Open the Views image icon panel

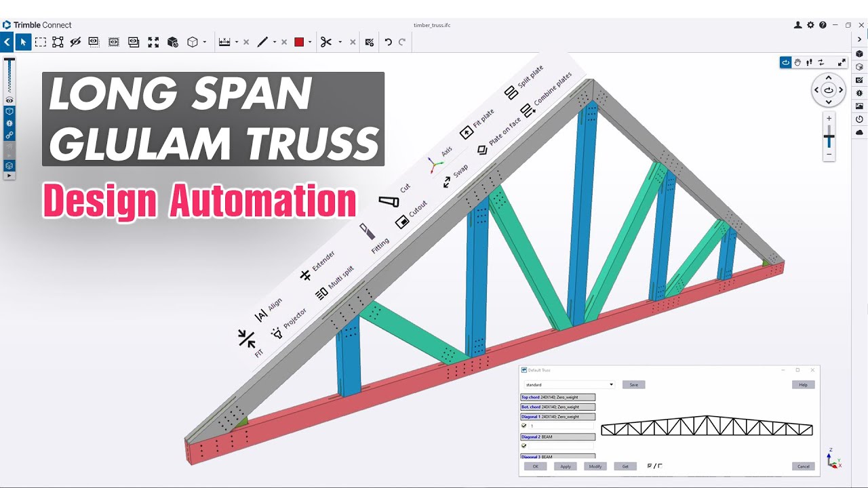[x=860, y=106]
